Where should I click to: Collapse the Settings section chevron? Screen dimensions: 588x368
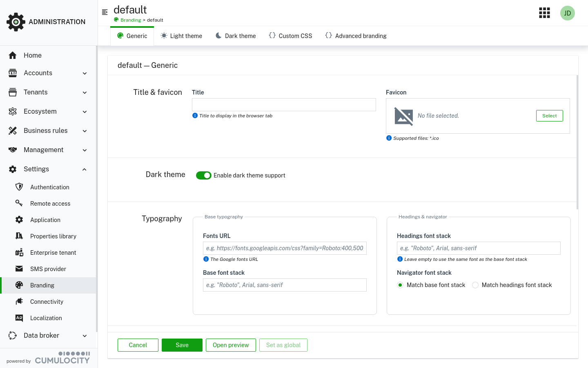85,169
